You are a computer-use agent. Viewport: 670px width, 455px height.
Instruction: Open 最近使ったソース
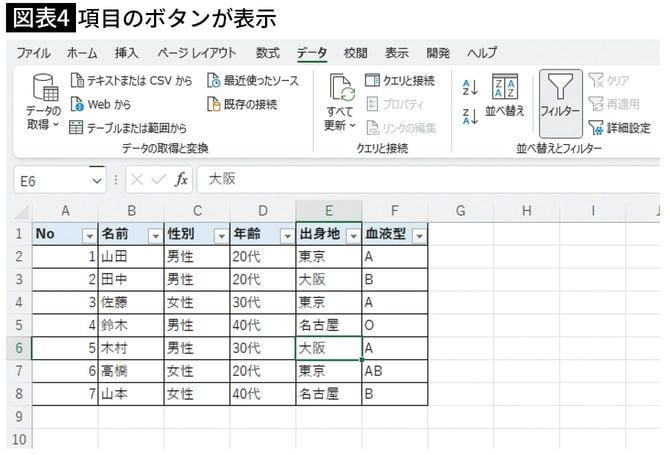[253, 80]
